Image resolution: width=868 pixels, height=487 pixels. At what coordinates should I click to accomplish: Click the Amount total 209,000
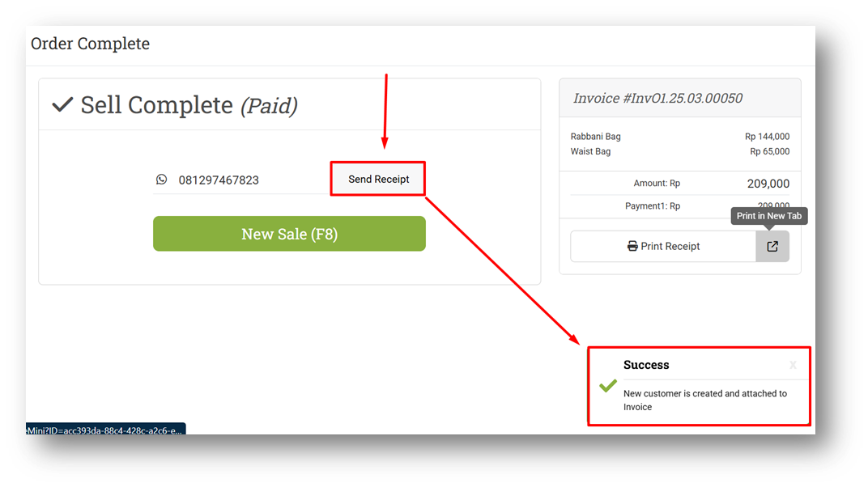pos(768,184)
